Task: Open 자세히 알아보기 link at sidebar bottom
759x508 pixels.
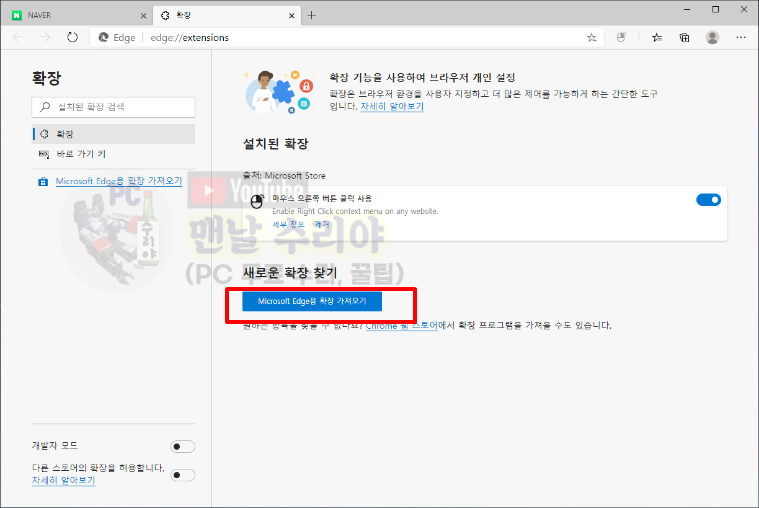Action: coord(63,480)
